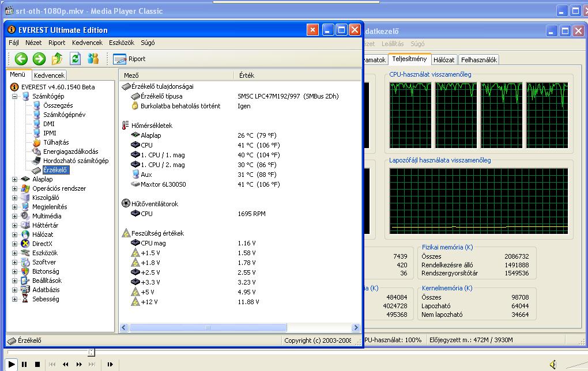Open Leállítás menu in Feladatkezelő
Screen dimensions: 588x371
click(393, 44)
